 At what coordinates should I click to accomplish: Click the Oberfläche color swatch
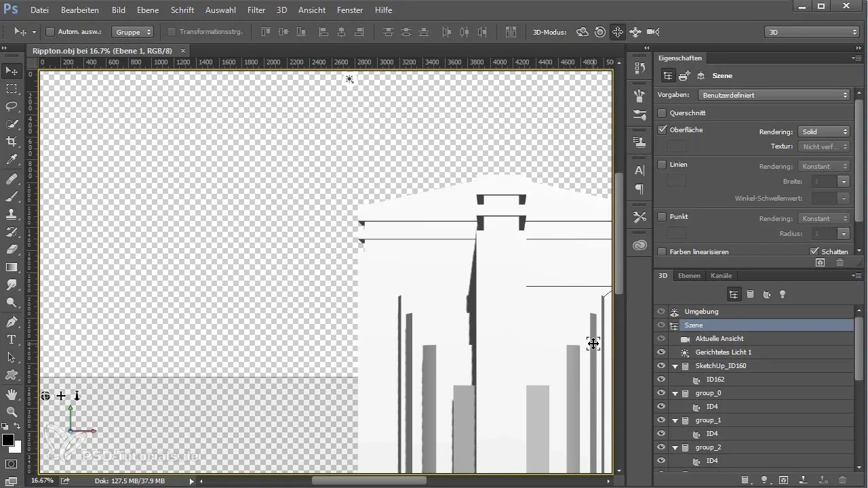pyautogui.click(x=677, y=146)
